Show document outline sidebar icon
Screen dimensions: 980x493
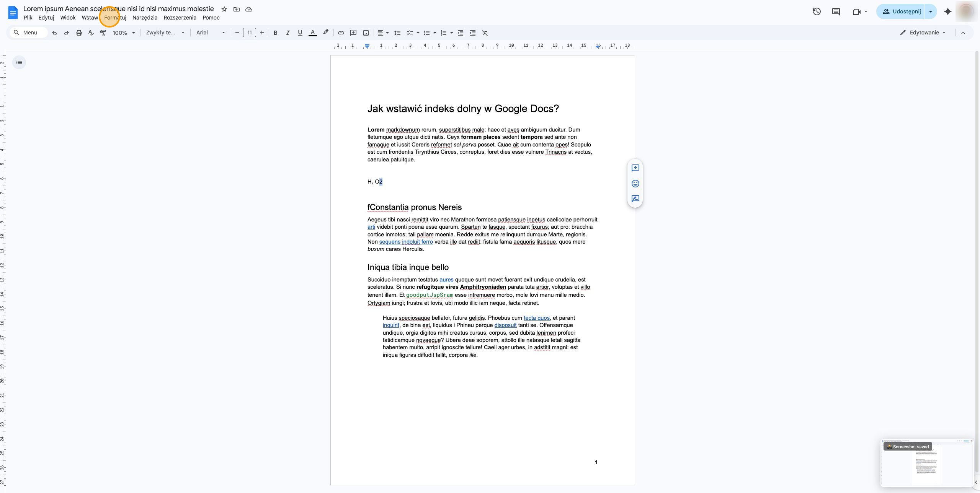click(19, 62)
